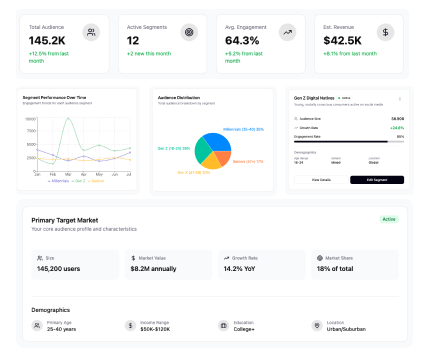
Task: Toggle the Seniors legend entry in line chart
Action: pos(96,181)
